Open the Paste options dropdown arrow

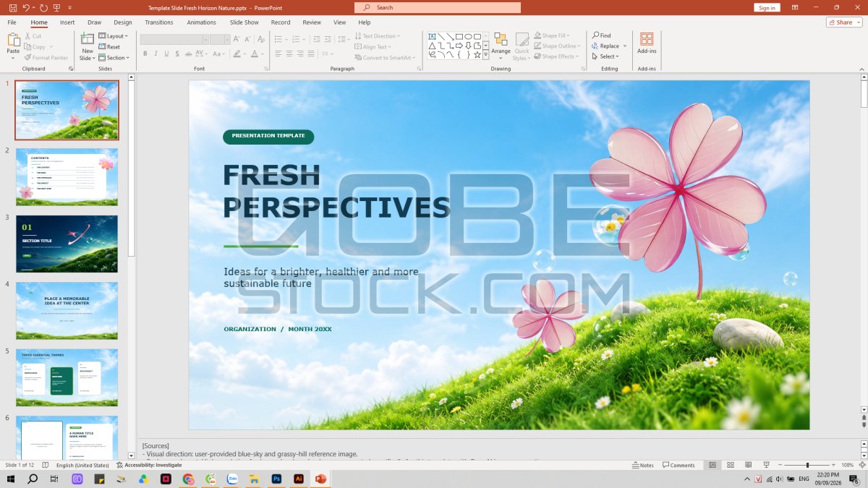[x=13, y=57]
